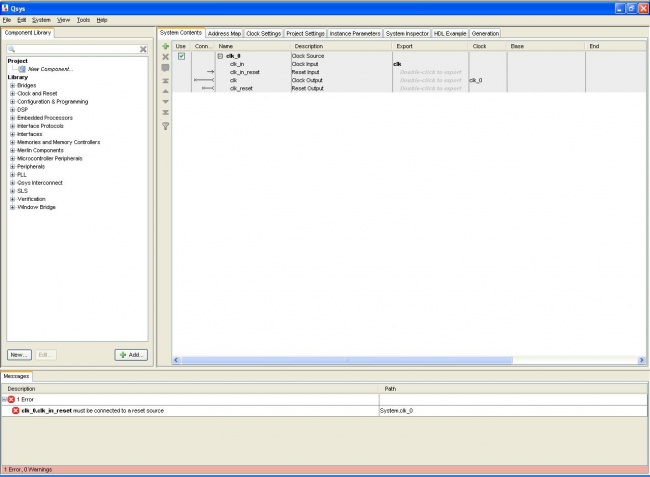Click the X remove-component toolbar icon

pos(165,57)
